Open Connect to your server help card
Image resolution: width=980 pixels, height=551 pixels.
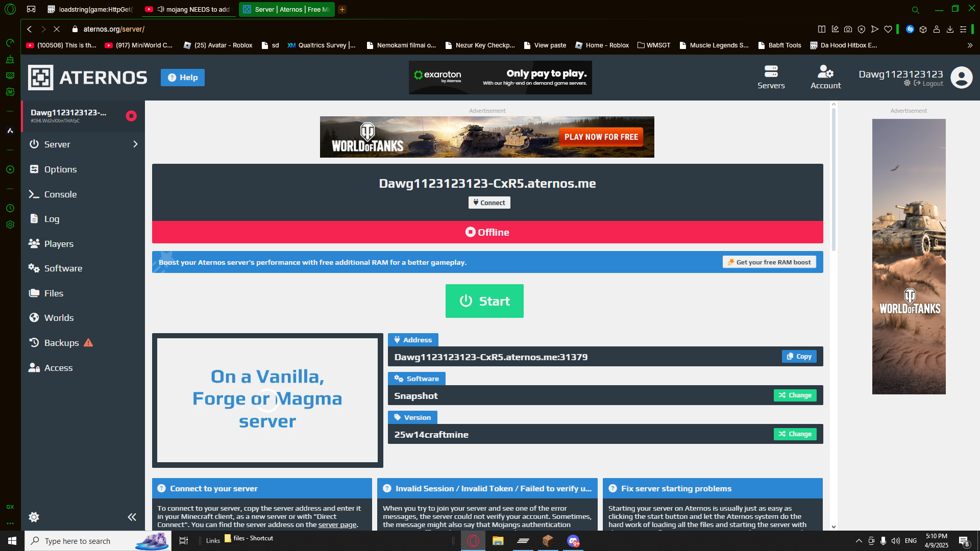262,488
